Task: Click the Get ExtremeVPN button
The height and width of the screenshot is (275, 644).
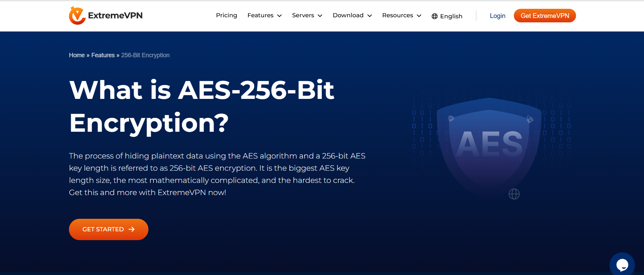Action: [x=545, y=16]
